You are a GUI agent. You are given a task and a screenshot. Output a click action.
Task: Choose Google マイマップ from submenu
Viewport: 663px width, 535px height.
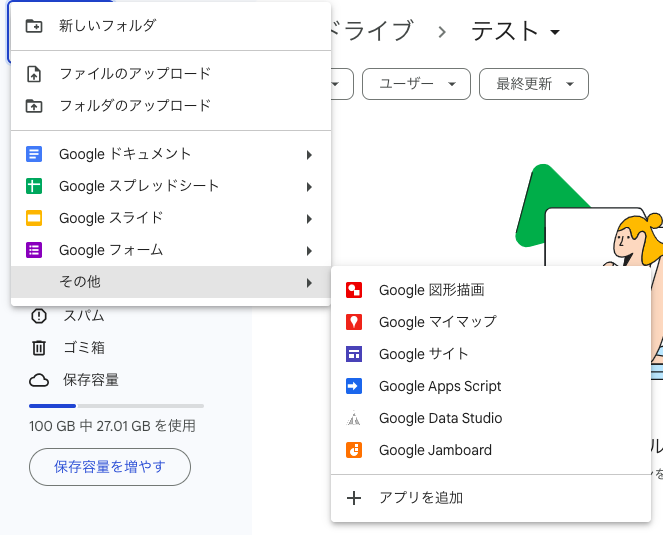[491, 322]
